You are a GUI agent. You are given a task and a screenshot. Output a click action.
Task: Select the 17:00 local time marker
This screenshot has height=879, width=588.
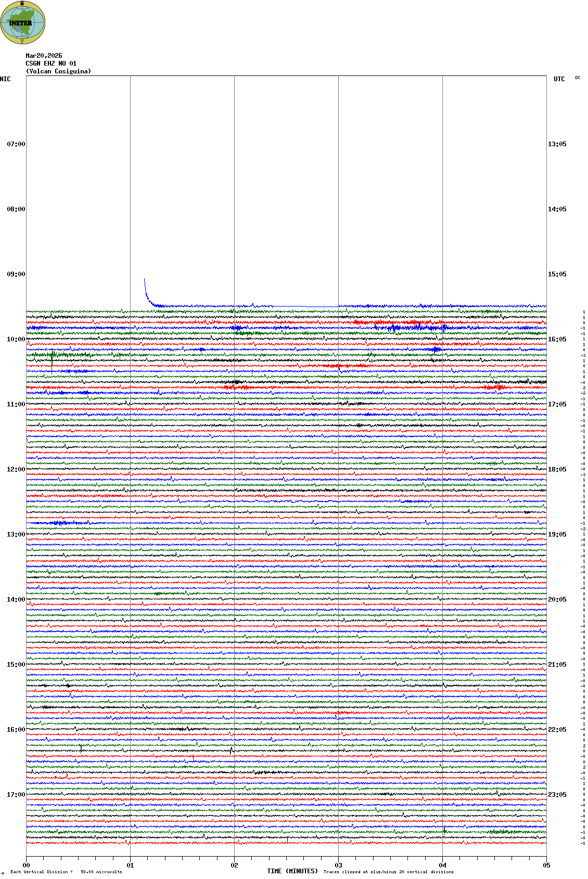tap(16, 795)
